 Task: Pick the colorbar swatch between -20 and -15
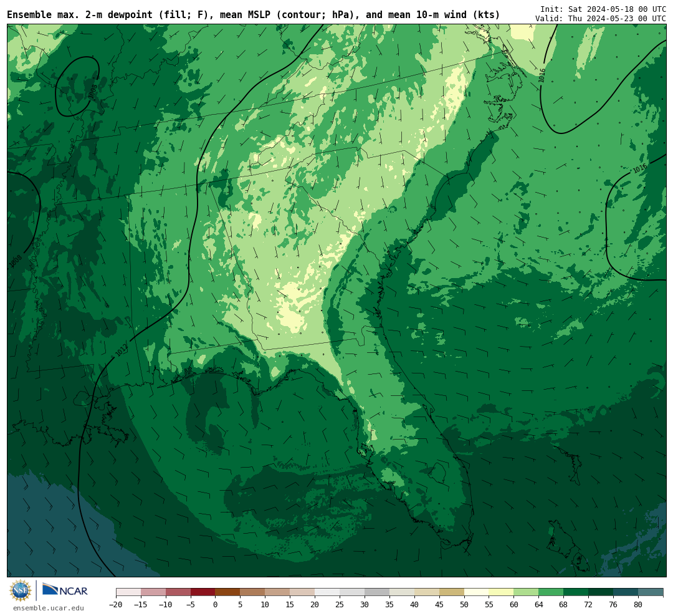pos(128,592)
